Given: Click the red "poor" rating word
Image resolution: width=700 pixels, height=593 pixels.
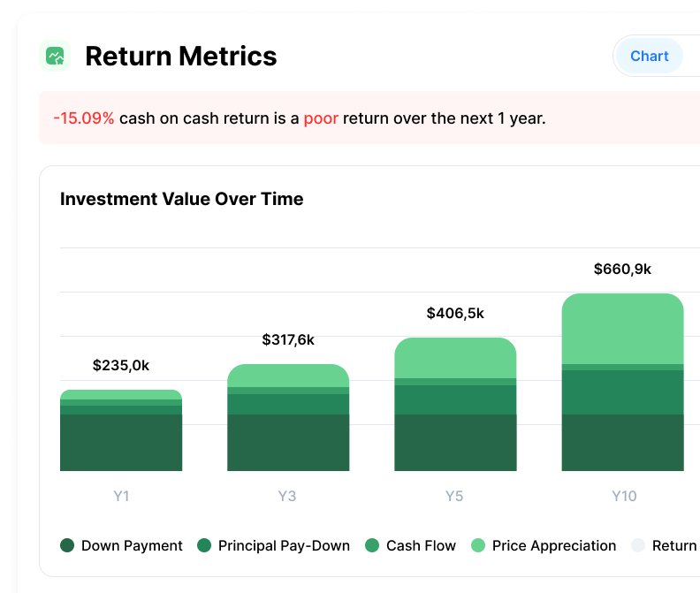Looking at the screenshot, I should pos(321,118).
